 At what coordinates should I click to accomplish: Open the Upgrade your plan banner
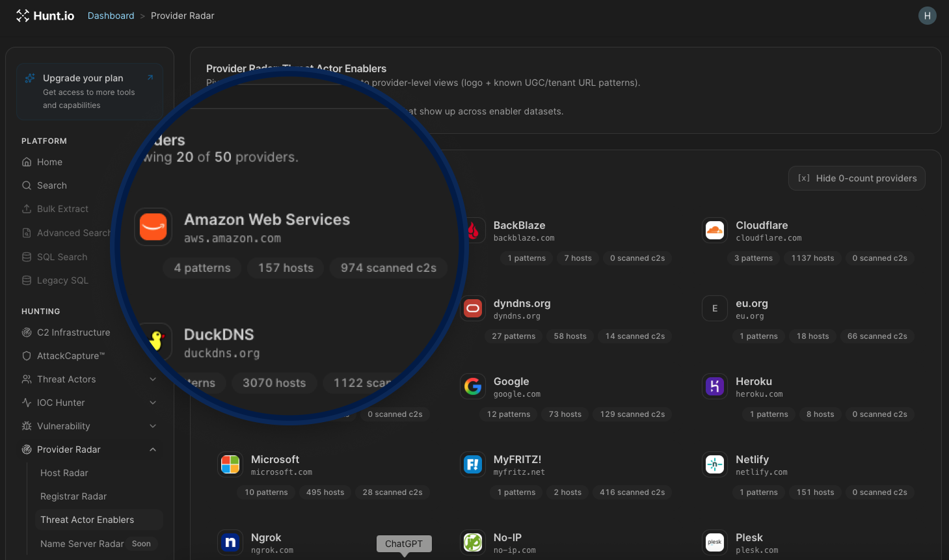pyautogui.click(x=90, y=92)
